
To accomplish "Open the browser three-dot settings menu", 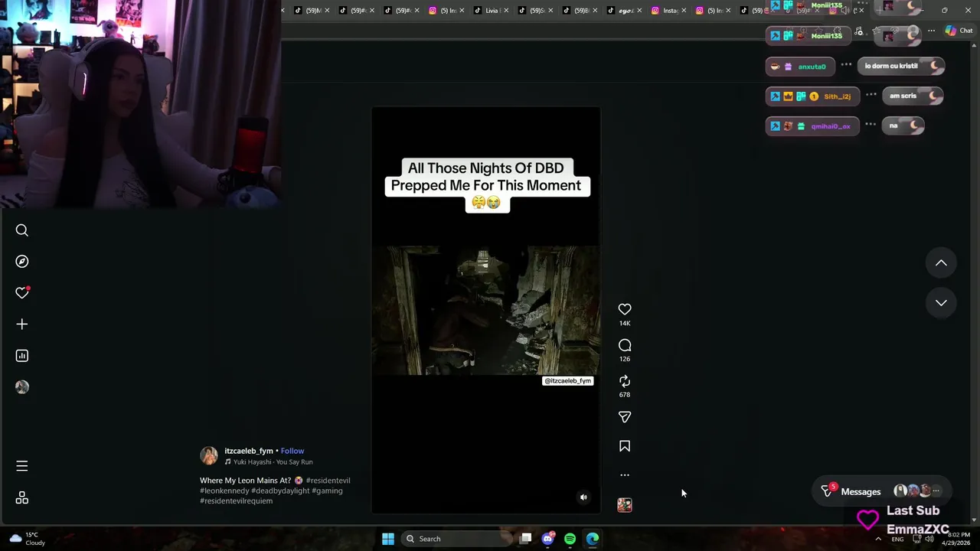I will point(931,31).
